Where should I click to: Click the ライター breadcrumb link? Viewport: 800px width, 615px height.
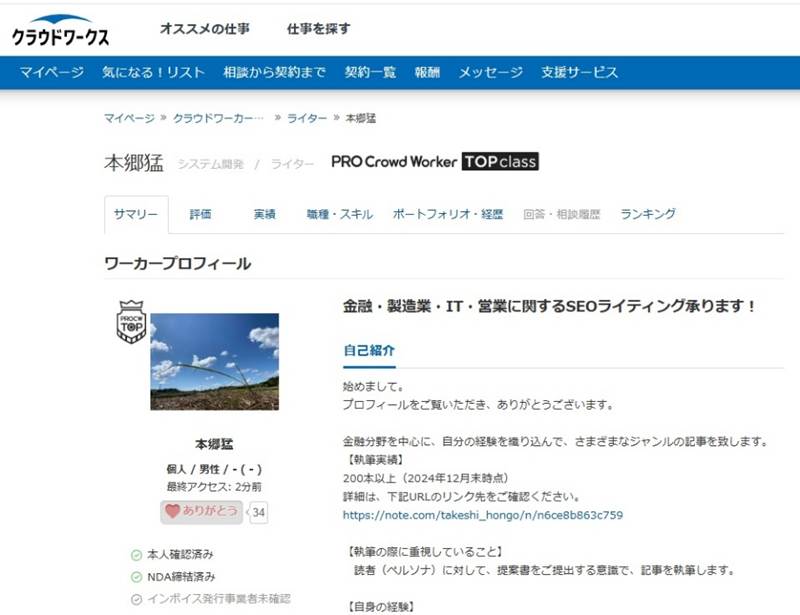coord(306,118)
